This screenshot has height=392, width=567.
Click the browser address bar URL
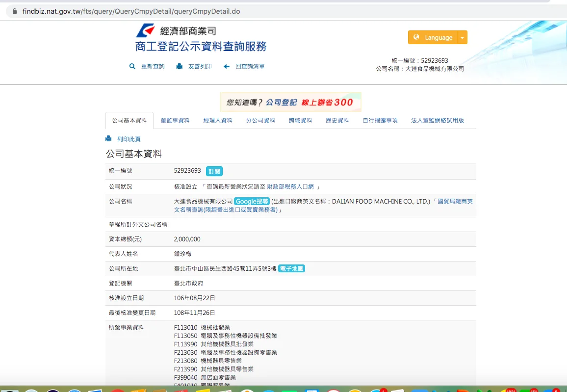coord(131,11)
